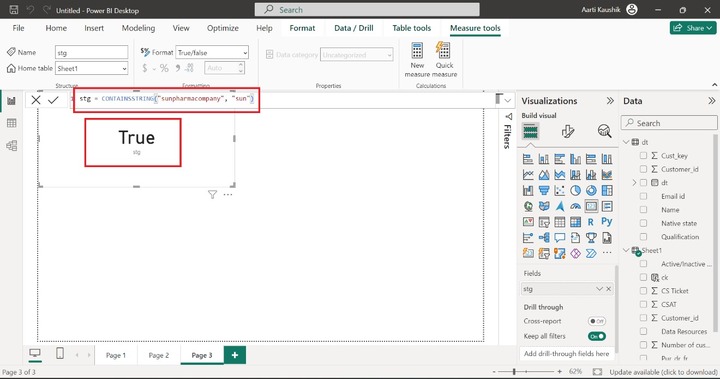Select the Line chart visual

pos(528,175)
